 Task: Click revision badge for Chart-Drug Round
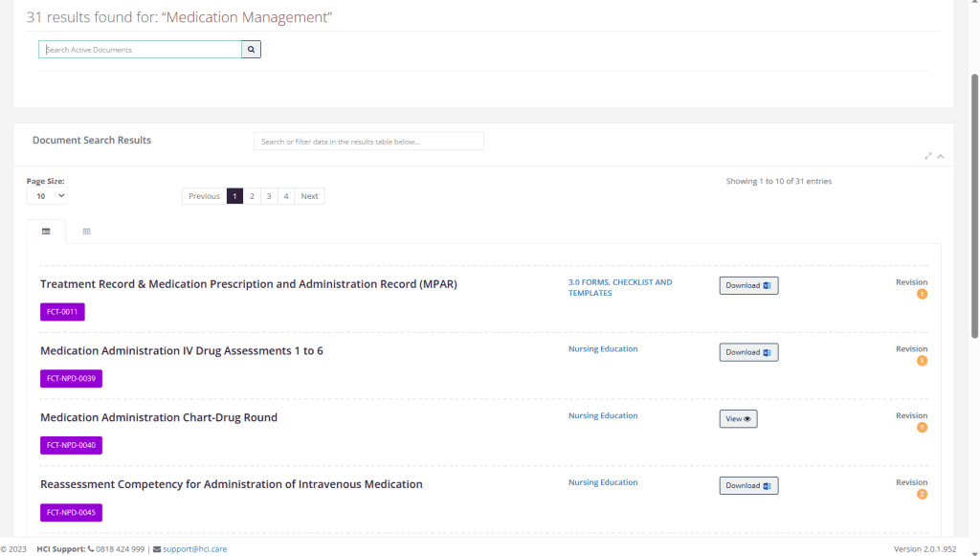pos(922,428)
